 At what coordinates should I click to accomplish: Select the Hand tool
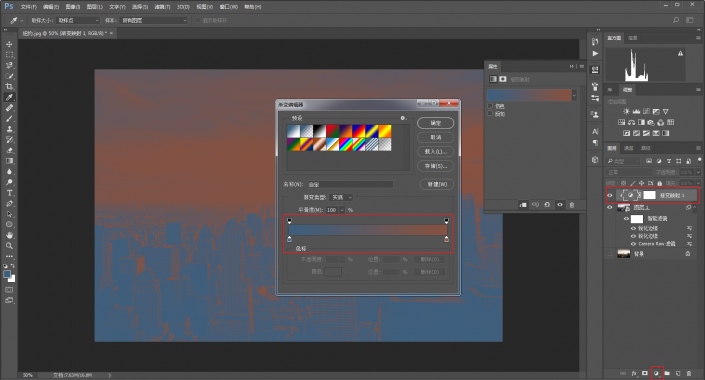pos(9,235)
